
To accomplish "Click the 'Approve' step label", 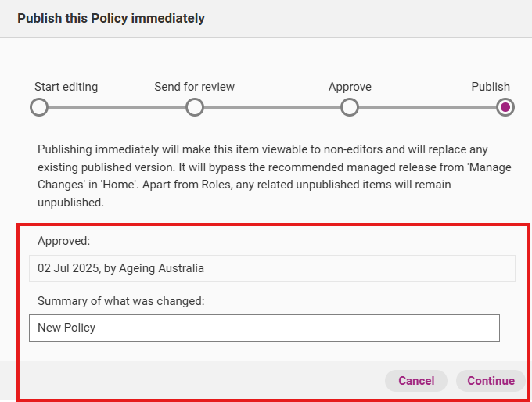I will click(350, 87).
